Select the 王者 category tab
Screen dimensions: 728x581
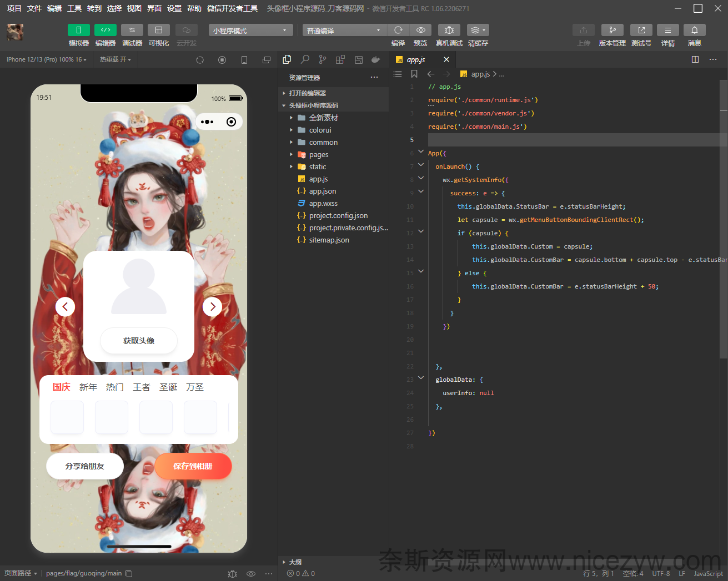click(142, 387)
